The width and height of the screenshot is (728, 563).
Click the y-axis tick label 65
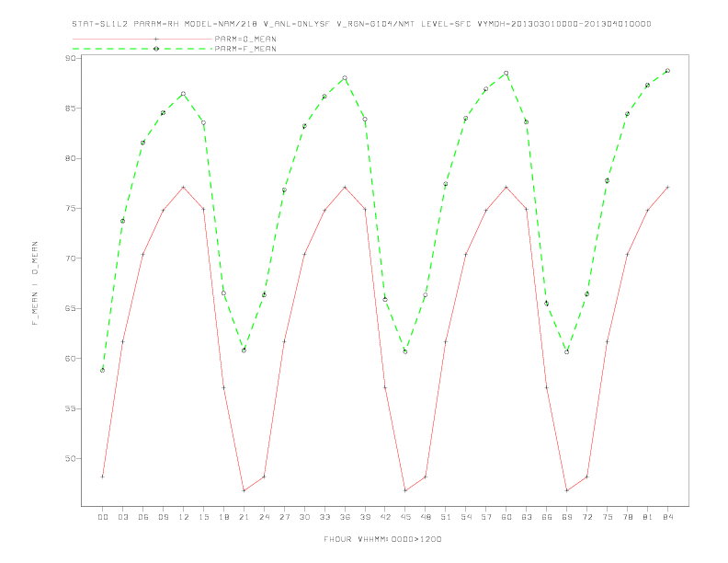70,308
